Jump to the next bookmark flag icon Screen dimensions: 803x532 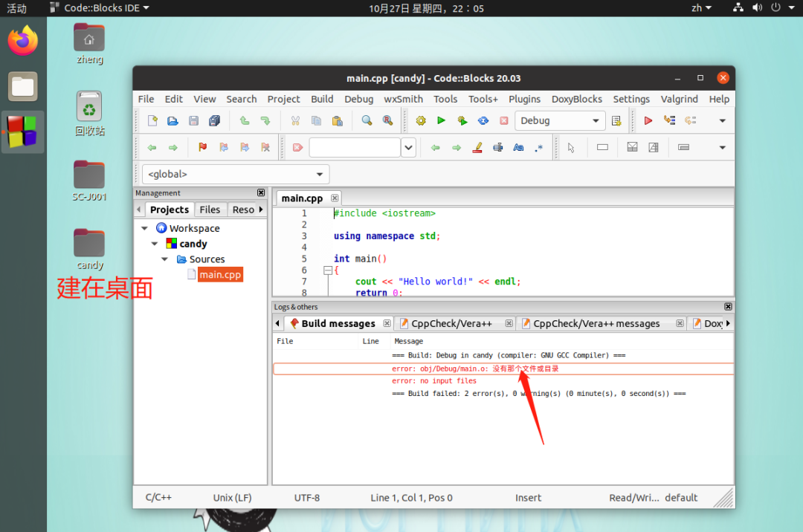(x=245, y=147)
